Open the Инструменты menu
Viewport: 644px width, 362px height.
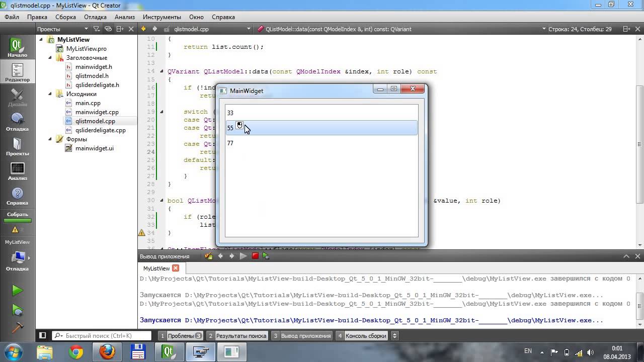pyautogui.click(x=162, y=17)
